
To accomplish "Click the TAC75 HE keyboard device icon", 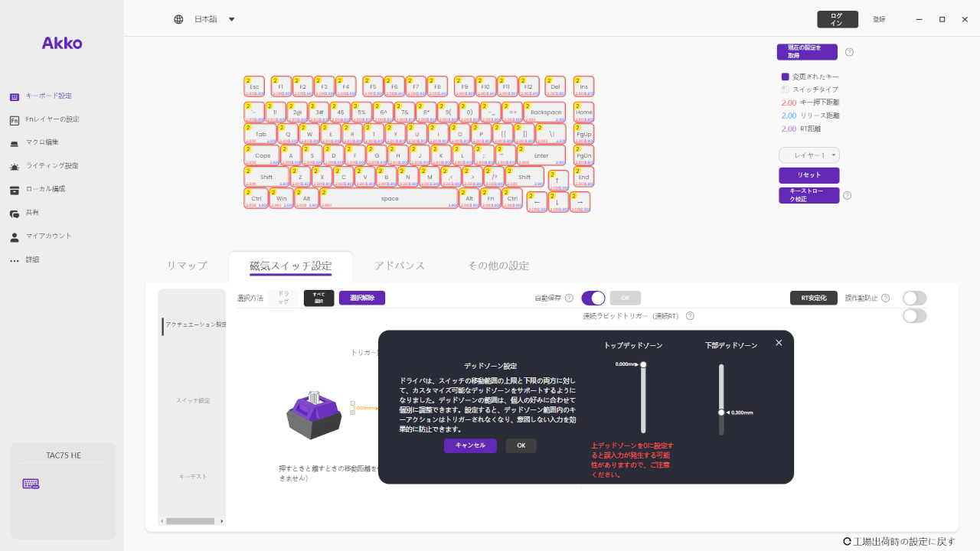I will (x=31, y=484).
